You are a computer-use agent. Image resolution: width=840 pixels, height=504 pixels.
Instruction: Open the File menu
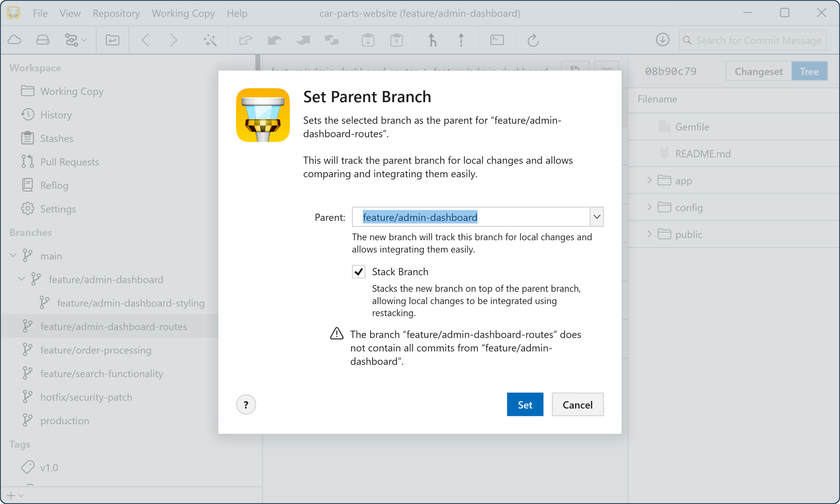(x=40, y=13)
